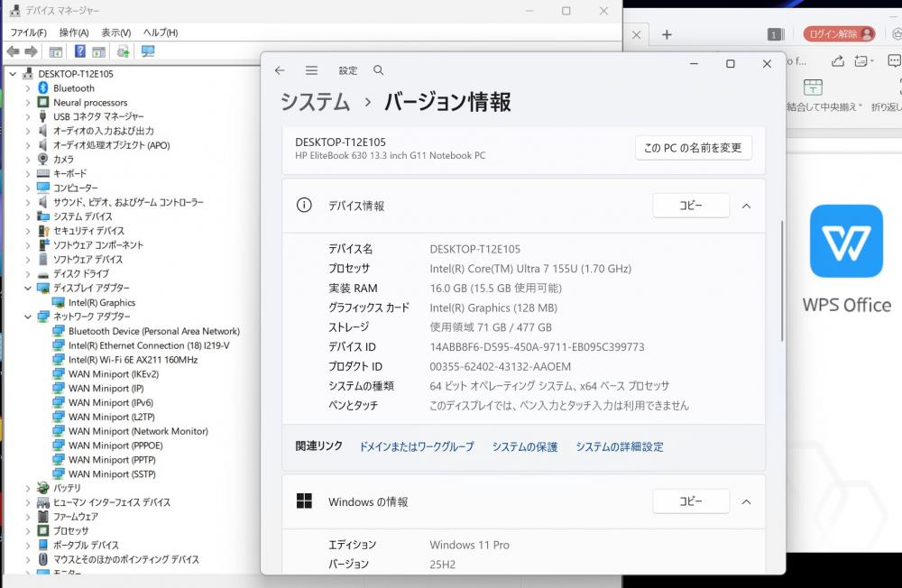Click the device info circle-i icon

(x=304, y=206)
